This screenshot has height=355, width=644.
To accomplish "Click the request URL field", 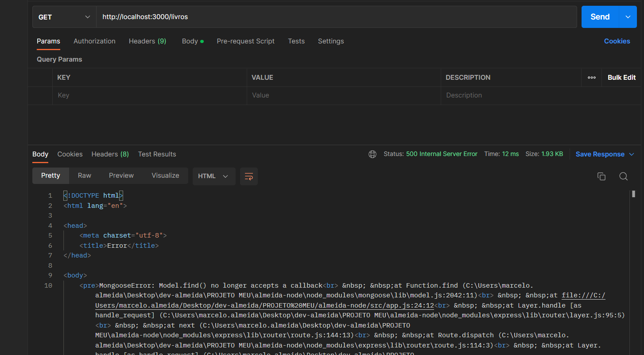I will (x=337, y=17).
